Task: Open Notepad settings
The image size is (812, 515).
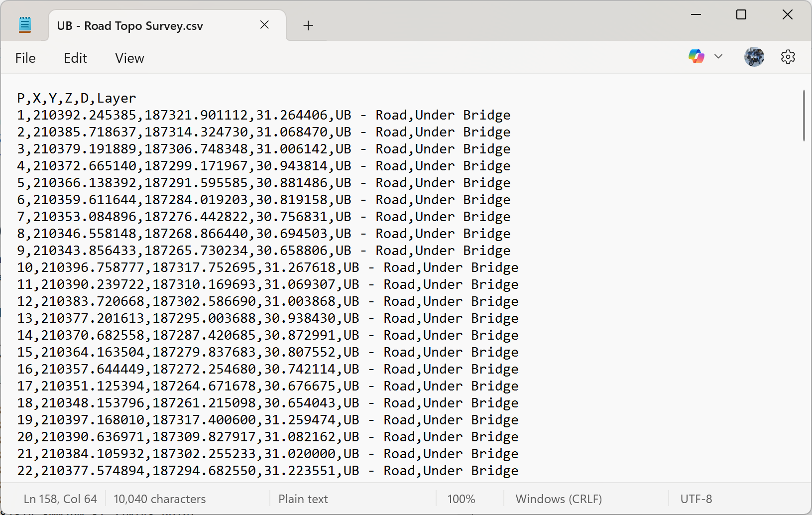Action: (788, 56)
